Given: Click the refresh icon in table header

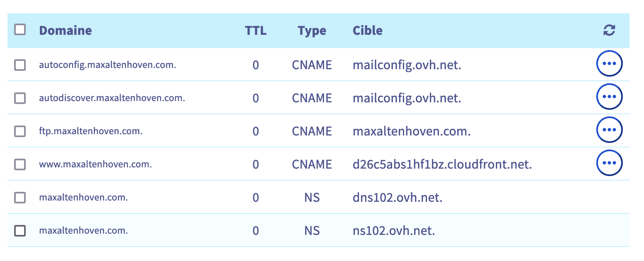Looking at the screenshot, I should pos(609,30).
